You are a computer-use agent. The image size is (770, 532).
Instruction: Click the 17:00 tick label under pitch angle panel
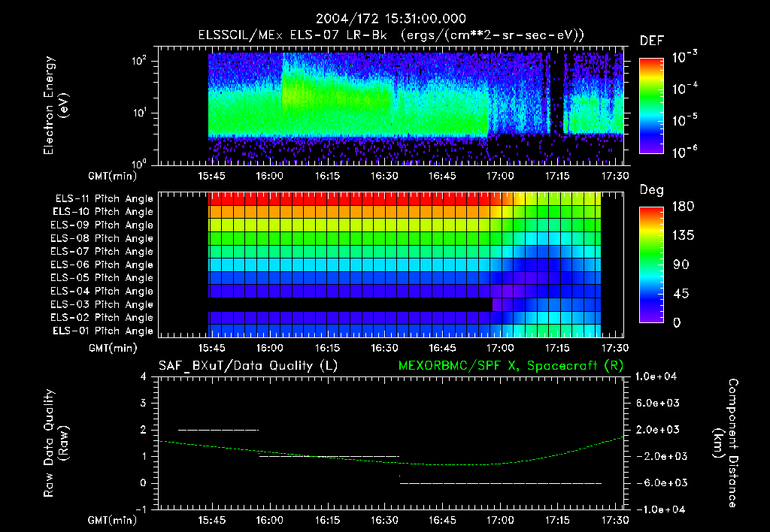pos(500,349)
